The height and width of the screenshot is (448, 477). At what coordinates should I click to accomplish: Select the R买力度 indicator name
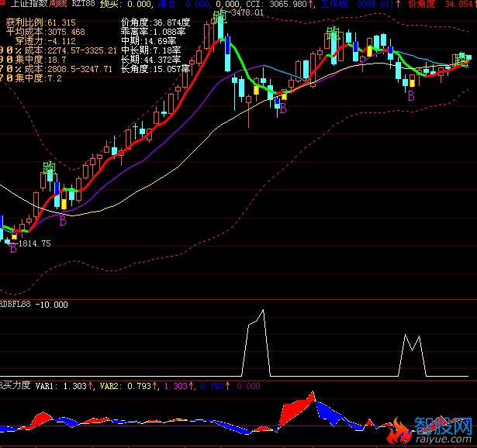coord(16,386)
